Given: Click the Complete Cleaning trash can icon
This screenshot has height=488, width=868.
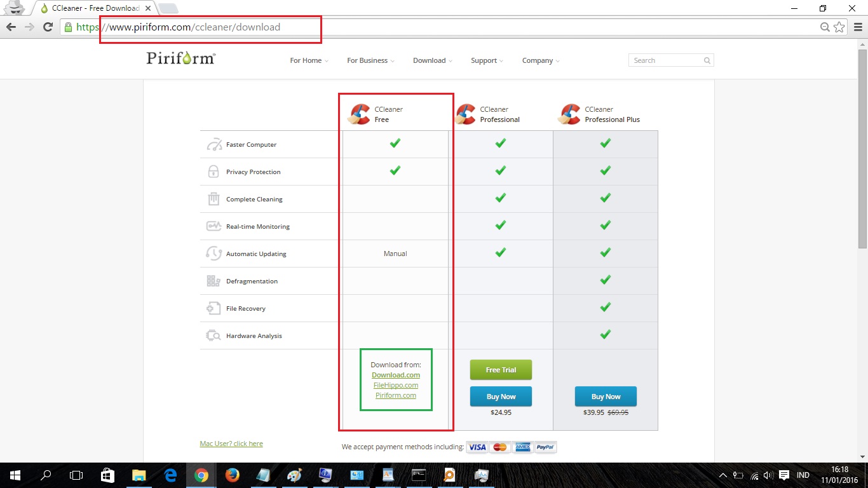Looking at the screenshot, I should [214, 199].
